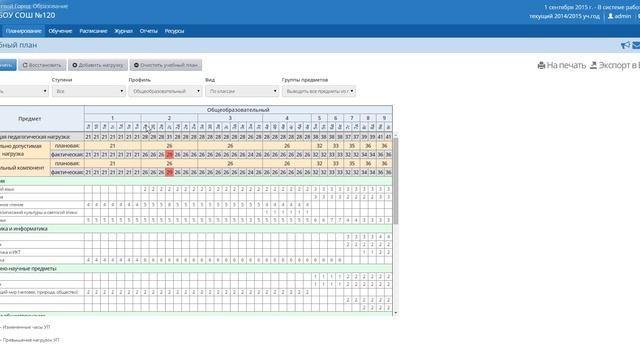Click the grade 1 column header

point(113,118)
